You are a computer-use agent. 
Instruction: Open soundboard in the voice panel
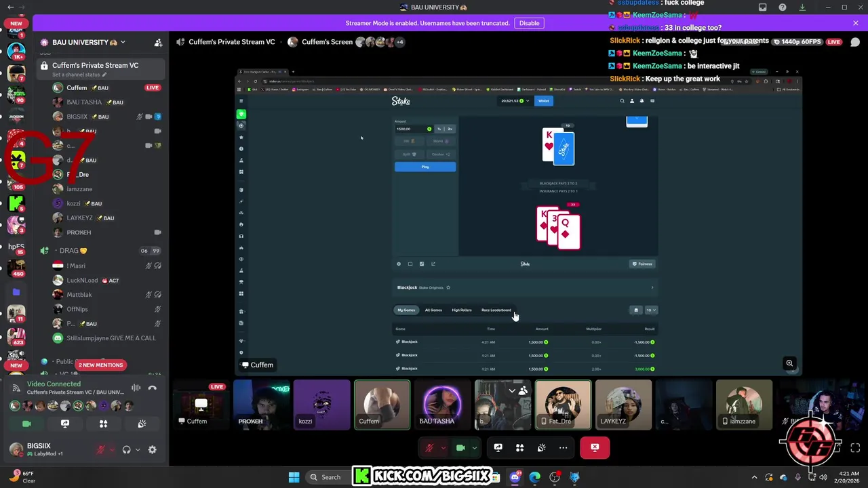coord(142,424)
